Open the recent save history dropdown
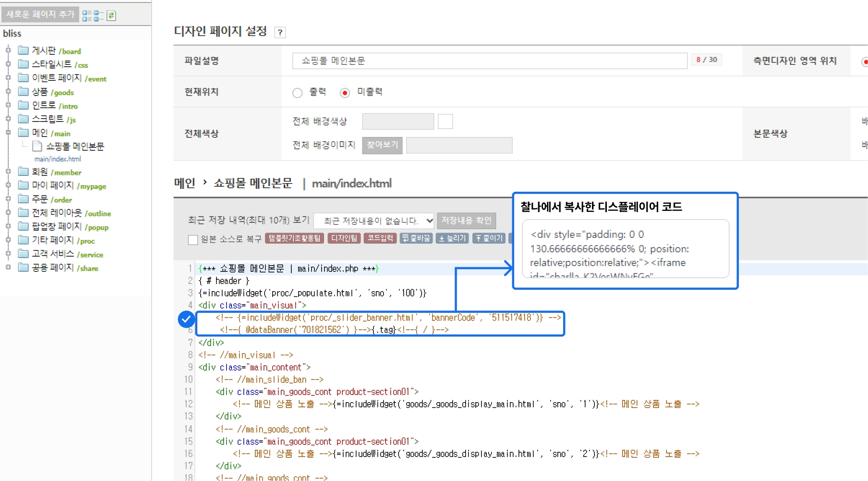The image size is (868, 481). [374, 221]
